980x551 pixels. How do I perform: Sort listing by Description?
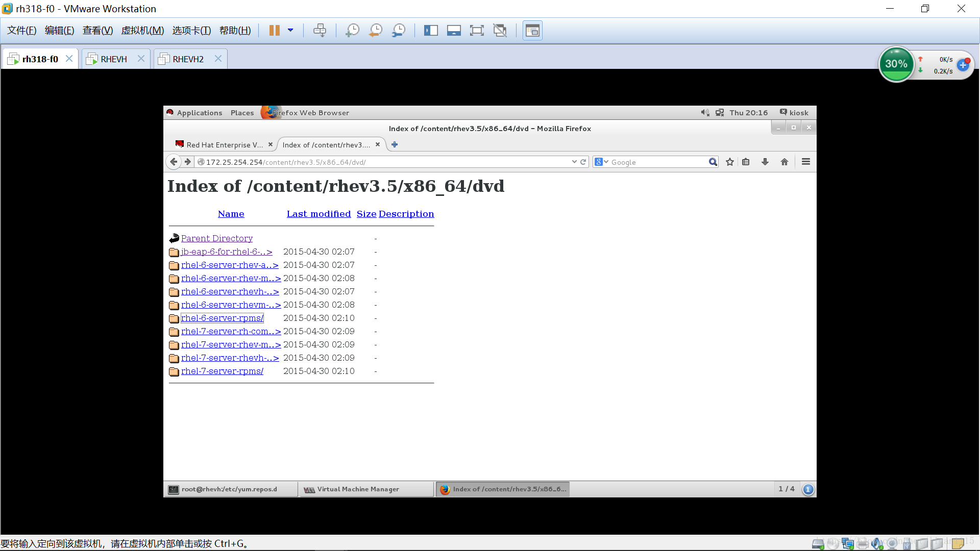tap(406, 214)
